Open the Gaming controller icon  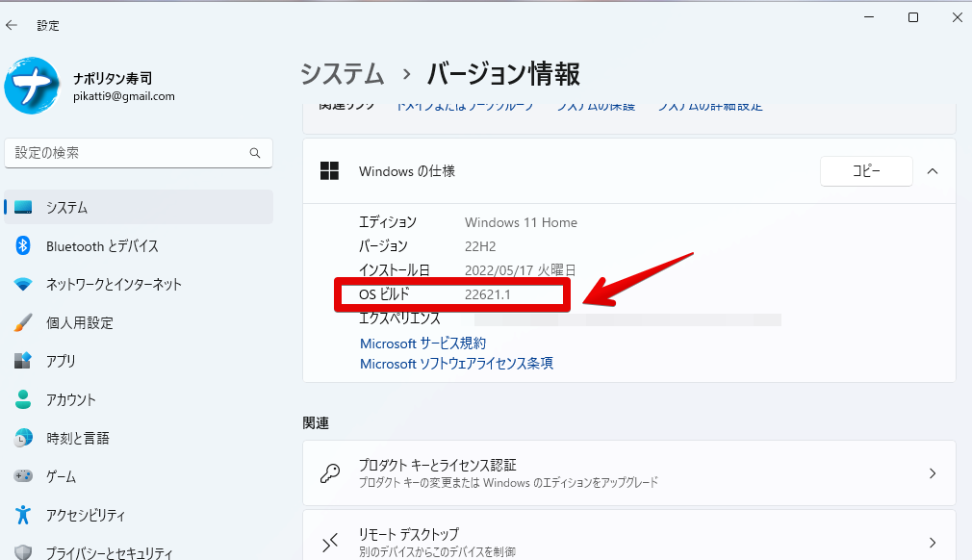click(23, 476)
